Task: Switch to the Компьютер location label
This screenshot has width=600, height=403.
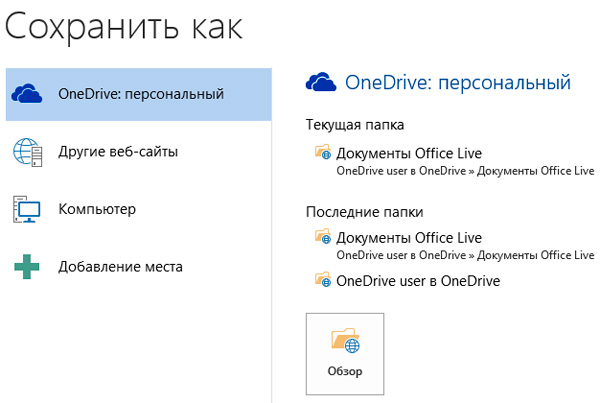Action: pyautogui.click(x=96, y=209)
